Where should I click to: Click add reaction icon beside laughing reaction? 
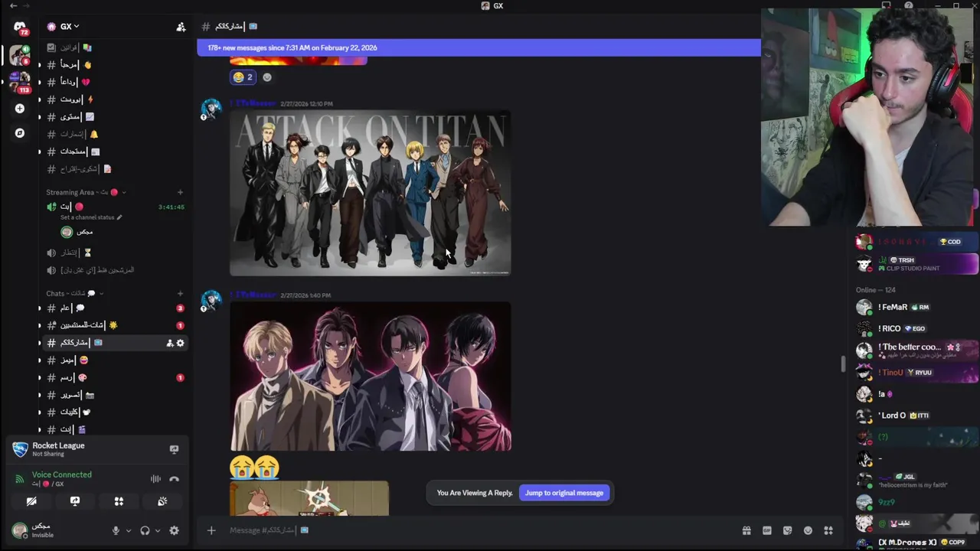(267, 77)
